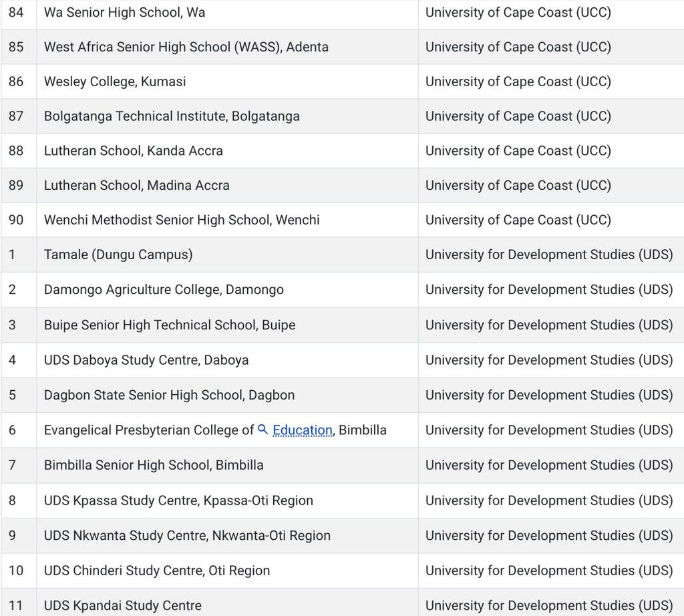Image resolution: width=684 pixels, height=616 pixels.
Task: Open the Education hyperlink
Action: [x=303, y=430]
